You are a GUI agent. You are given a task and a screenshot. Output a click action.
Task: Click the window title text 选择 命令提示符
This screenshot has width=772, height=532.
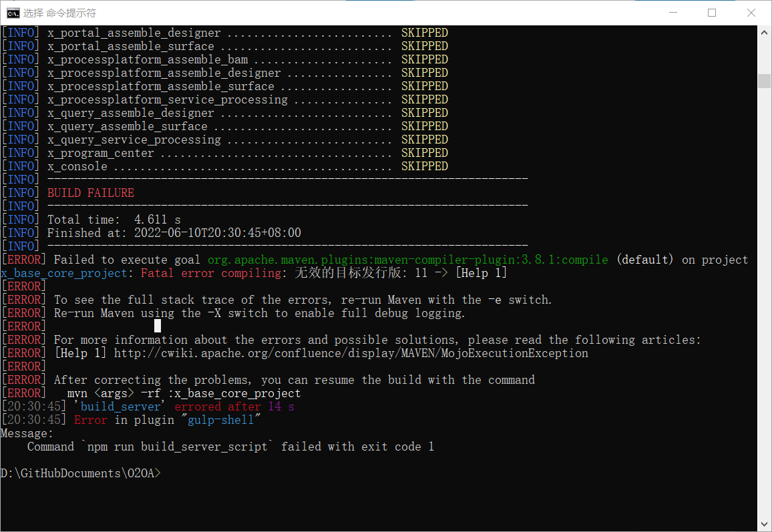pos(59,13)
